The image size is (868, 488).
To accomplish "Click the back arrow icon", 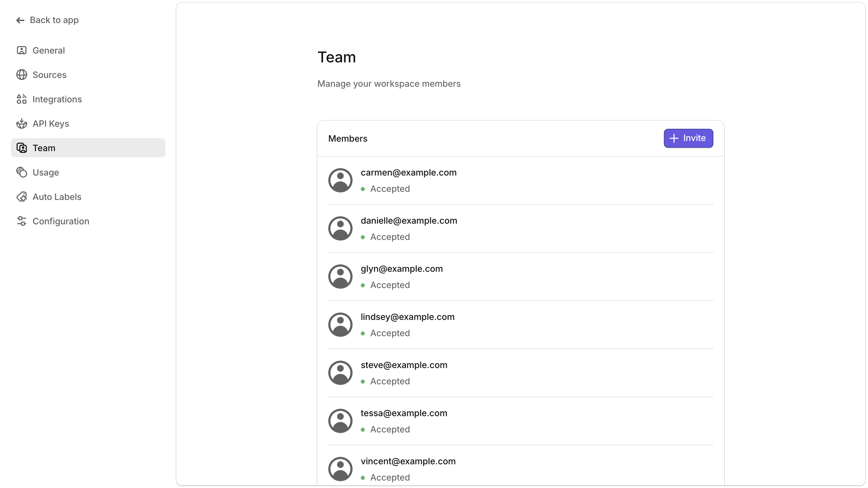I will [x=20, y=20].
